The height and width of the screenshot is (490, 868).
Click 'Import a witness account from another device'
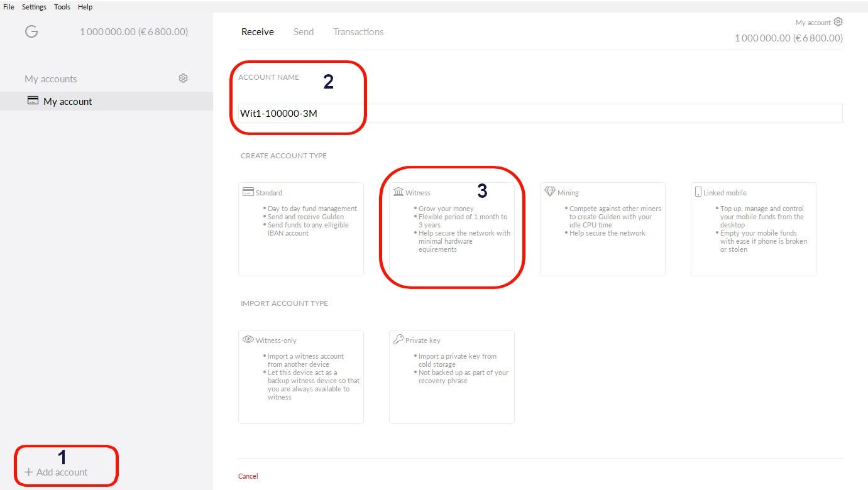click(x=305, y=360)
